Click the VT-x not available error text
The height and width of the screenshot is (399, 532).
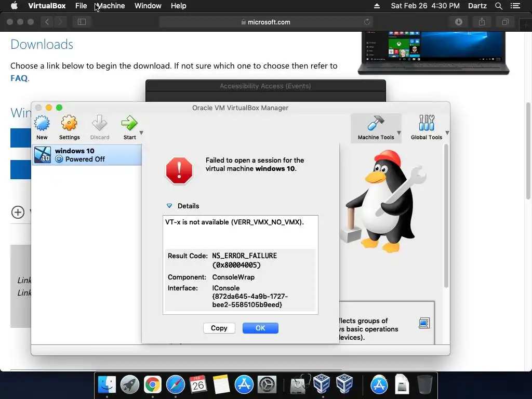(234, 222)
